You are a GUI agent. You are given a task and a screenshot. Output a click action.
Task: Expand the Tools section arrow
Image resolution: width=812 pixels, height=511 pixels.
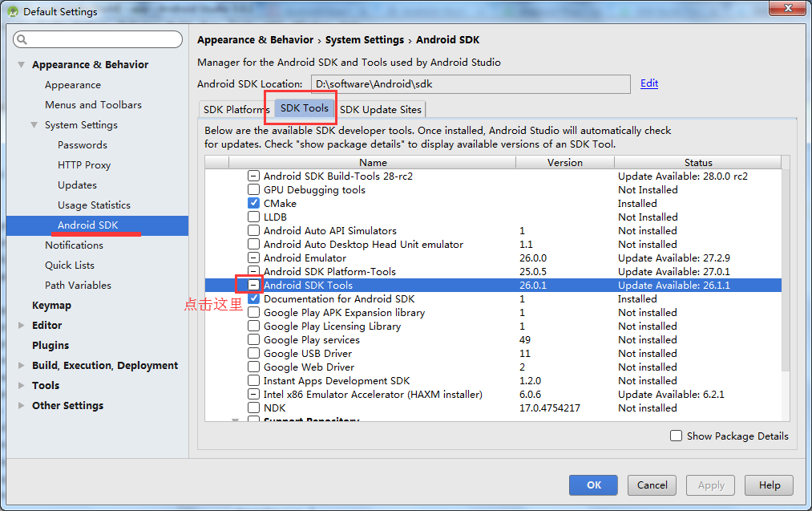pos(21,386)
